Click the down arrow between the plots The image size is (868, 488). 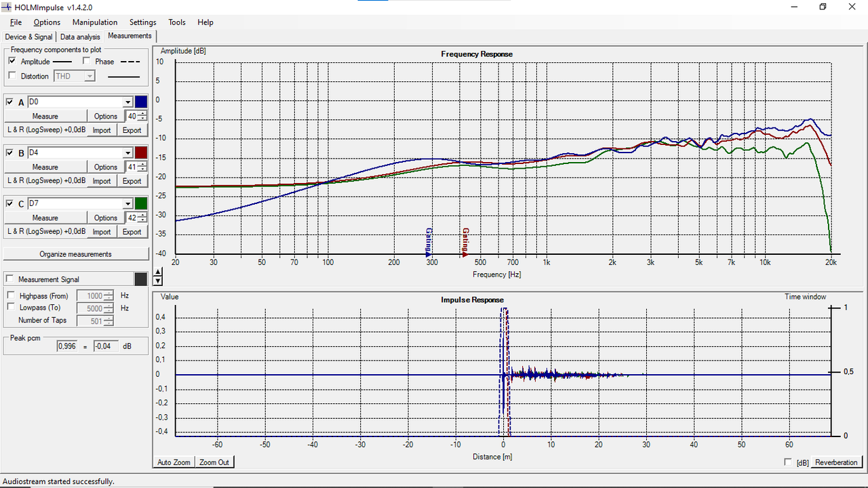click(x=158, y=281)
